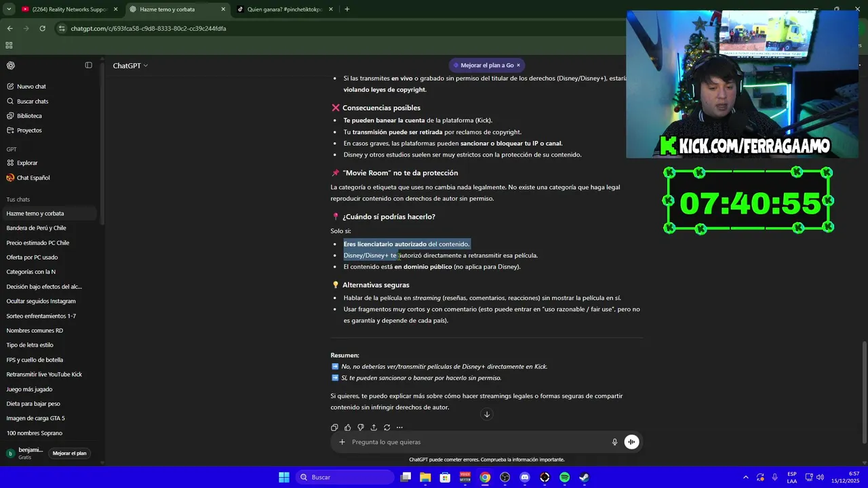The height and width of the screenshot is (488, 868).
Task: Open chat 100 nombres Soprano
Action: pyautogui.click(x=35, y=433)
